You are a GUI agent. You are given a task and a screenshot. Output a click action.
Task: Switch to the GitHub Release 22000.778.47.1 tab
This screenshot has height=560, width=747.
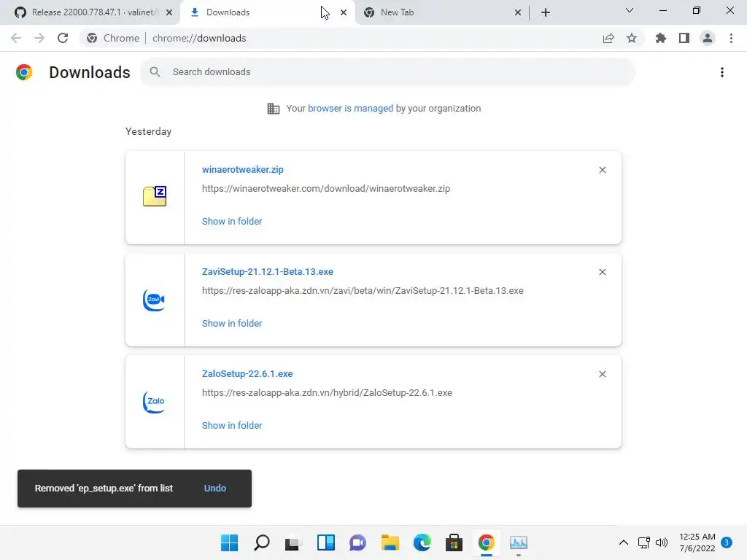89,12
